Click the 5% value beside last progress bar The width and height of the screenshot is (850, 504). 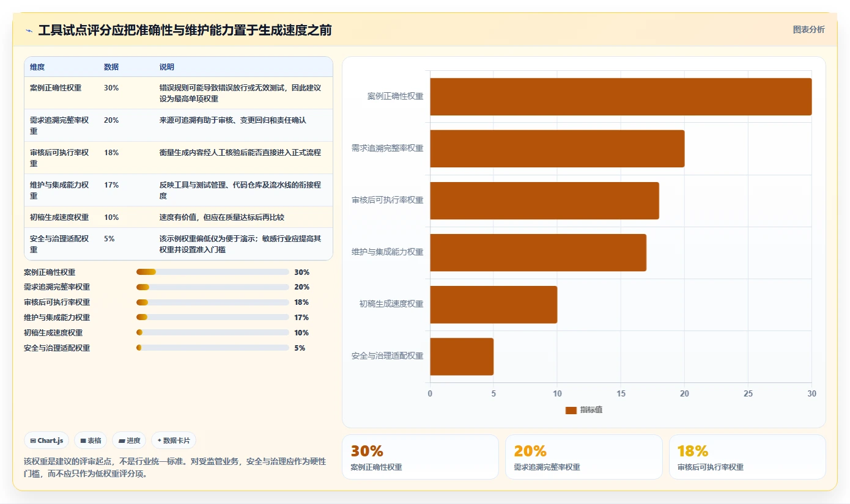[300, 348]
